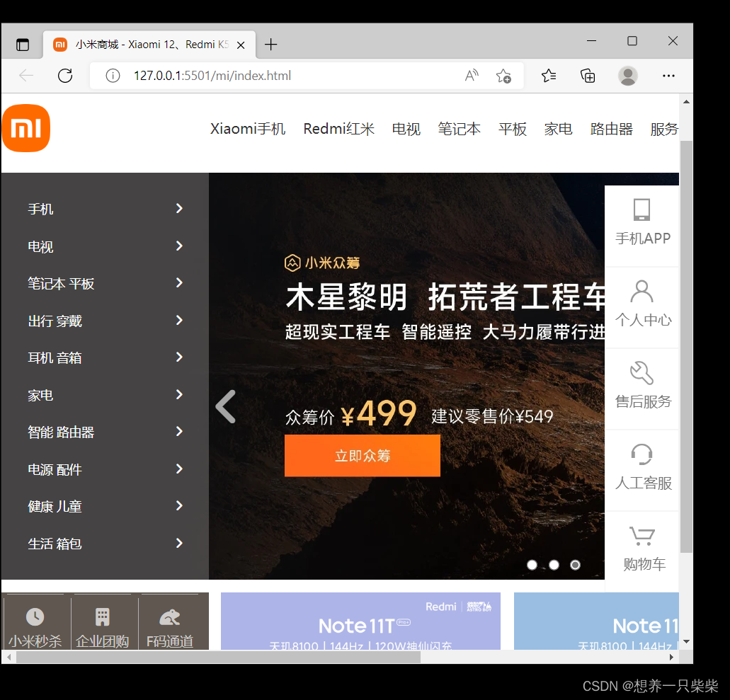
Task: Activate the Read aloud icon
Action: coord(472,75)
